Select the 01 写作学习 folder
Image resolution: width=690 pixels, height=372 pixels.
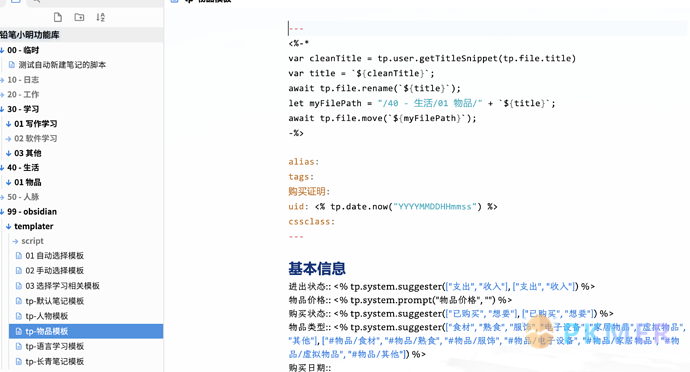pos(36,124)
